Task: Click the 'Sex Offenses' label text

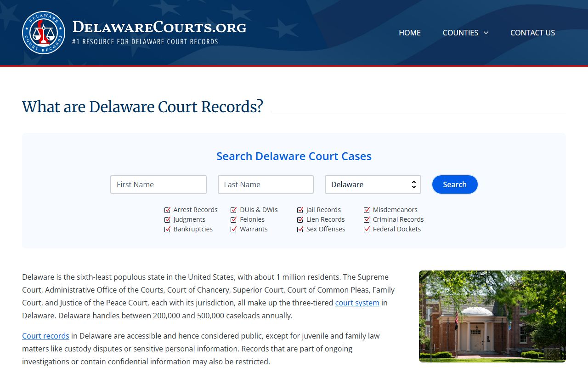Action: click(x=326, y=229)
